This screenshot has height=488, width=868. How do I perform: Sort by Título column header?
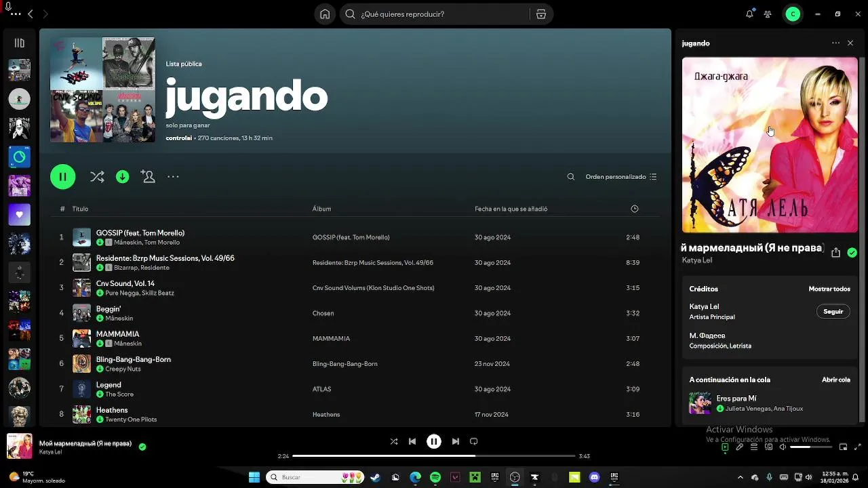click(80, 209)
